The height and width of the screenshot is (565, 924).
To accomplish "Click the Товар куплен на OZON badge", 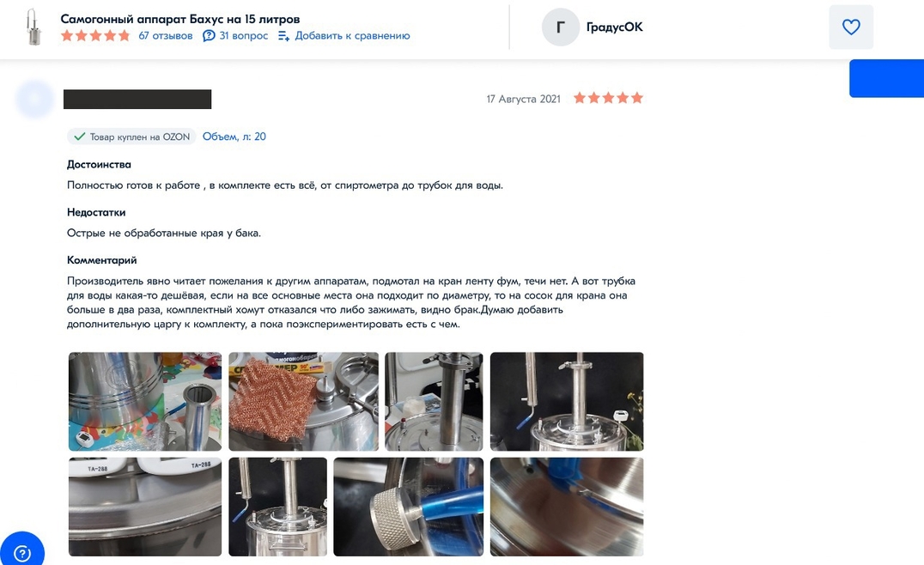I will coord(131,137).
